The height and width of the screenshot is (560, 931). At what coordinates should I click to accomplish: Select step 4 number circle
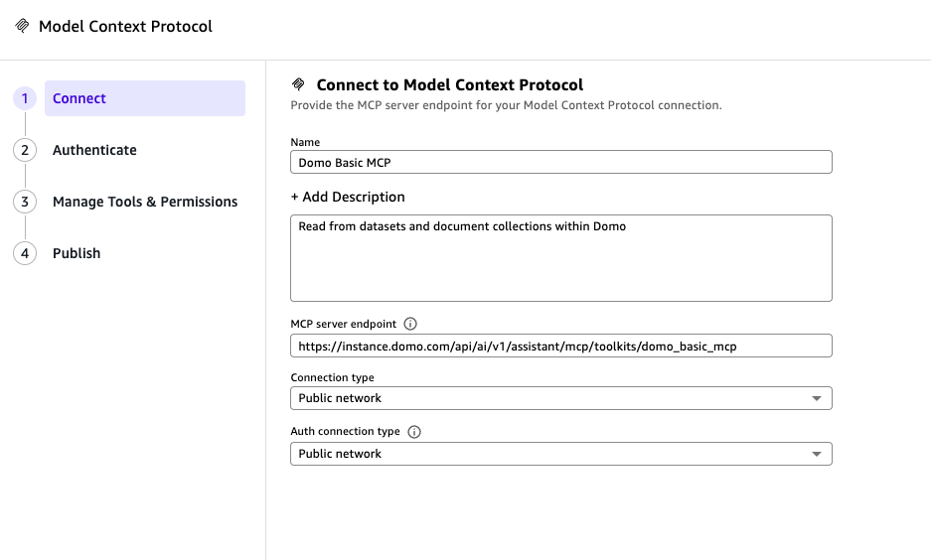[x=25, y=253]
